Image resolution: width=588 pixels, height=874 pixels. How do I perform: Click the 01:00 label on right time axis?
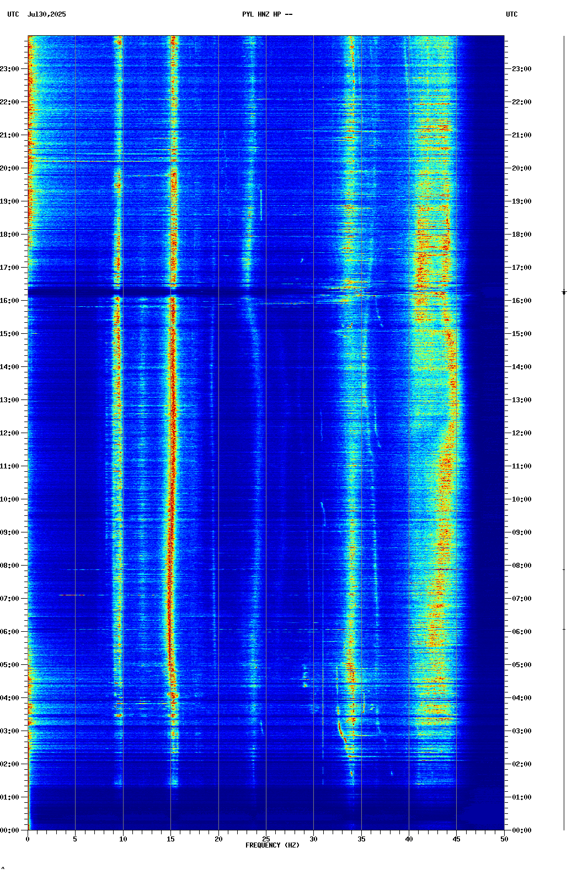[x=522, y=797]
